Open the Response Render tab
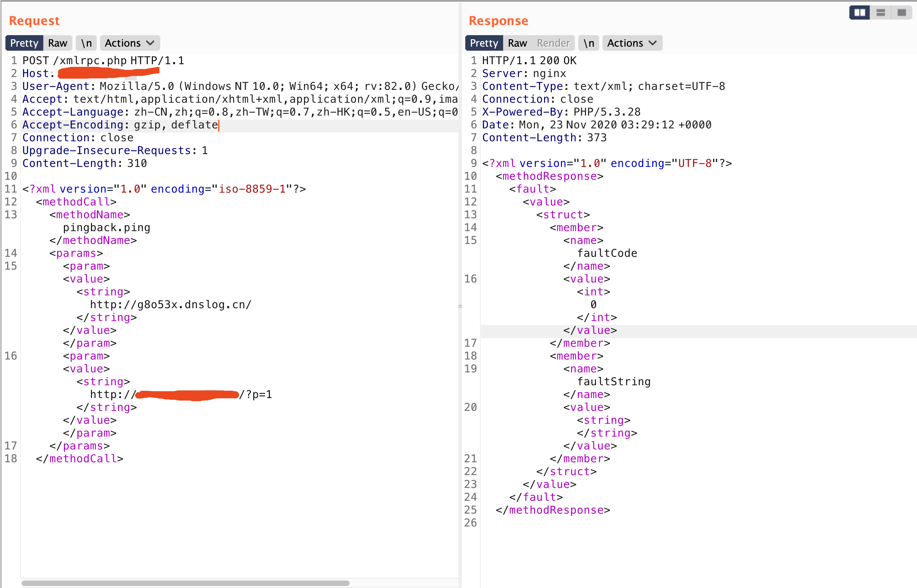 click(x=554, y=43)
